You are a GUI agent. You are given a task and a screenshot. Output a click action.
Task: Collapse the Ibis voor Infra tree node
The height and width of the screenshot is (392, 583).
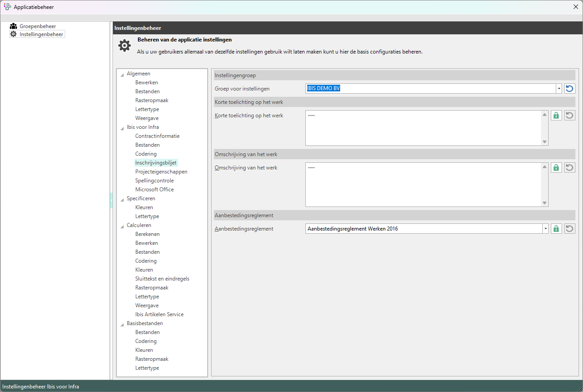coord(122,128)
